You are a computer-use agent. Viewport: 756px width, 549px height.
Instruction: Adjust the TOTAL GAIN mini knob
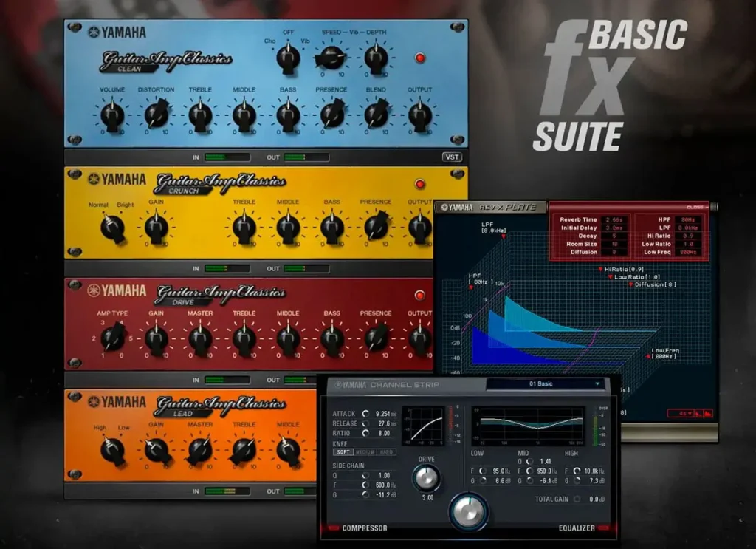click(x=577, y=499)
